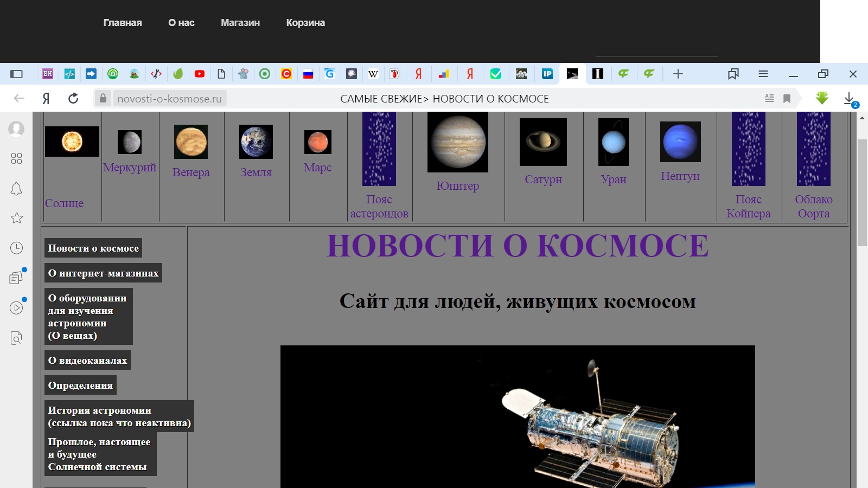
Task: Open "Магазин" in the dark top menu
Action: (240, 23)
